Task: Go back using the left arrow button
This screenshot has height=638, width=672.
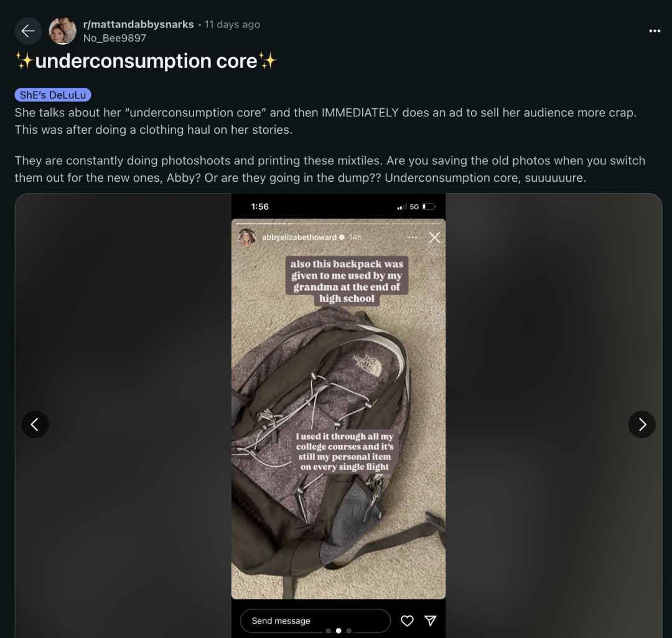Action: coord(28,31)
